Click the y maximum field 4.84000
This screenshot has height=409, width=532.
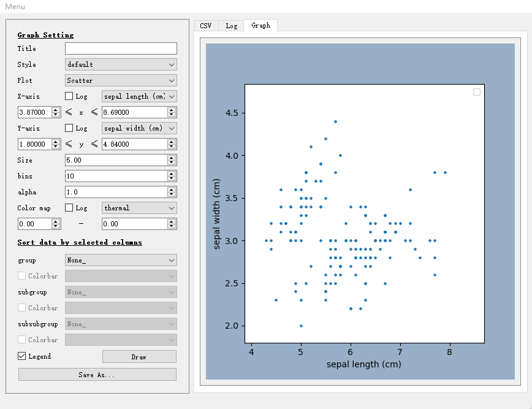point(139,144)
